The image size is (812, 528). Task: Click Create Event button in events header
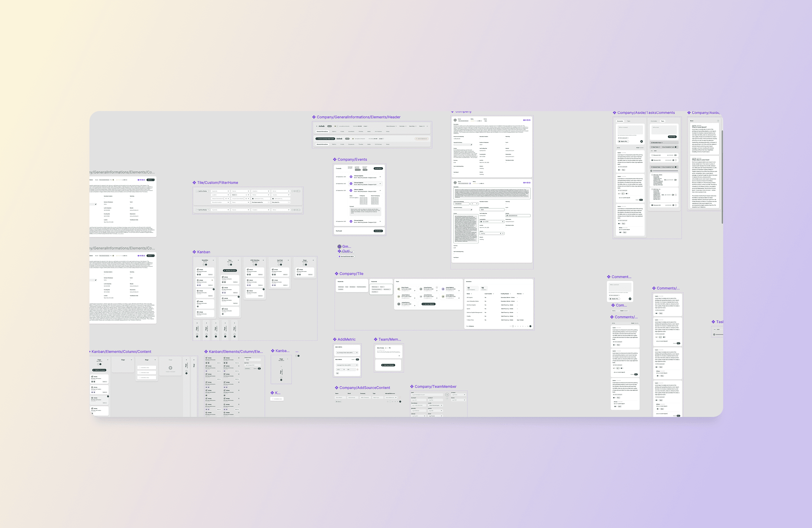coord(378,168)
